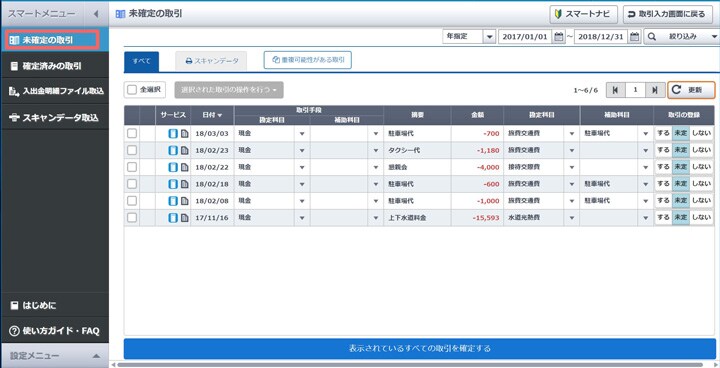Click the amount -4,000 cell
The width and height of the screenshot is (720, 368).
(477, 167)
